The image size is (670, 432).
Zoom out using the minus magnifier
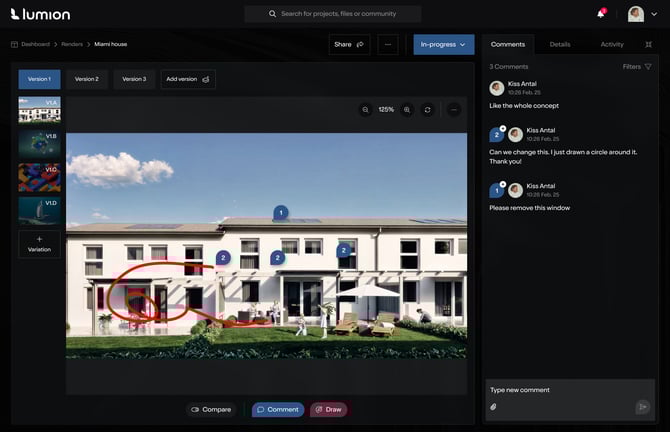(366, 109)
